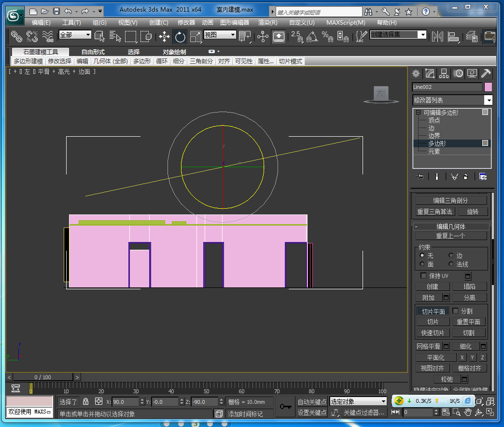504x427 pixels.
Task: Expand the 视图 reference coordinate dropdown
Action: pyautogui.click(x=232, y=35)
